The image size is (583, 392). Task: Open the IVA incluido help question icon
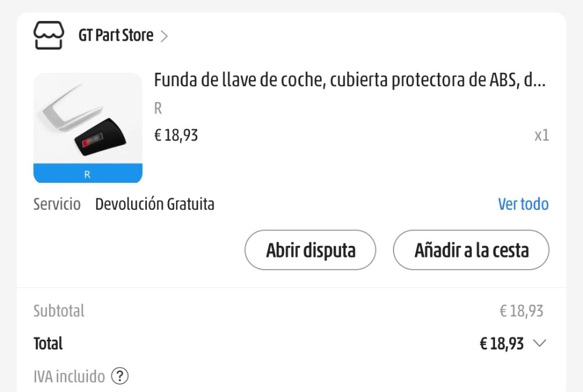pyautogui.click(x=120, y=376)
